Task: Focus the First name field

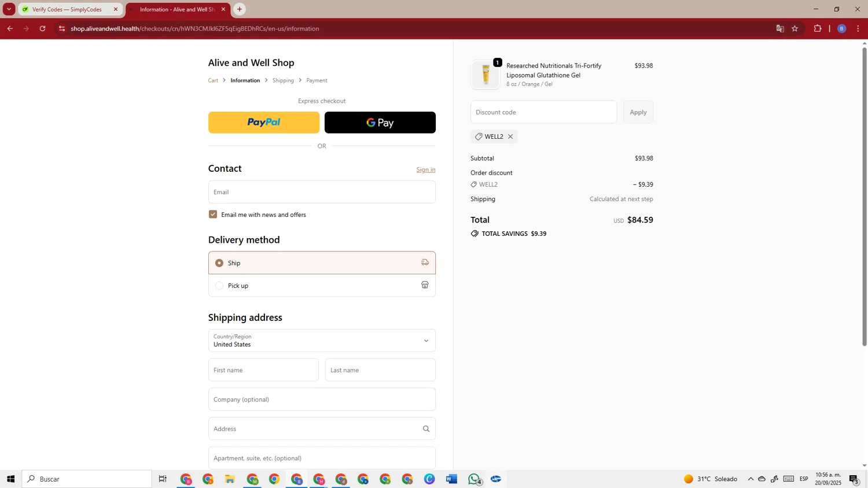Action: pos(263,370)
